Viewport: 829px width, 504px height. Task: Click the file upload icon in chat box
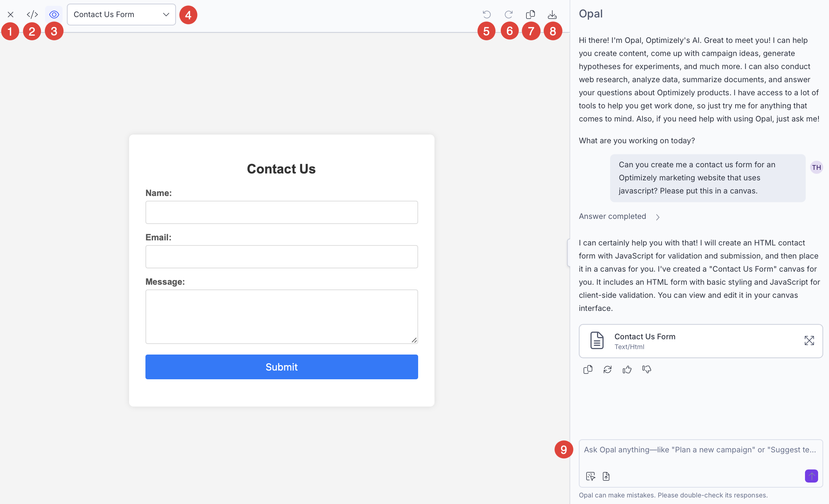tap(606, 476)
